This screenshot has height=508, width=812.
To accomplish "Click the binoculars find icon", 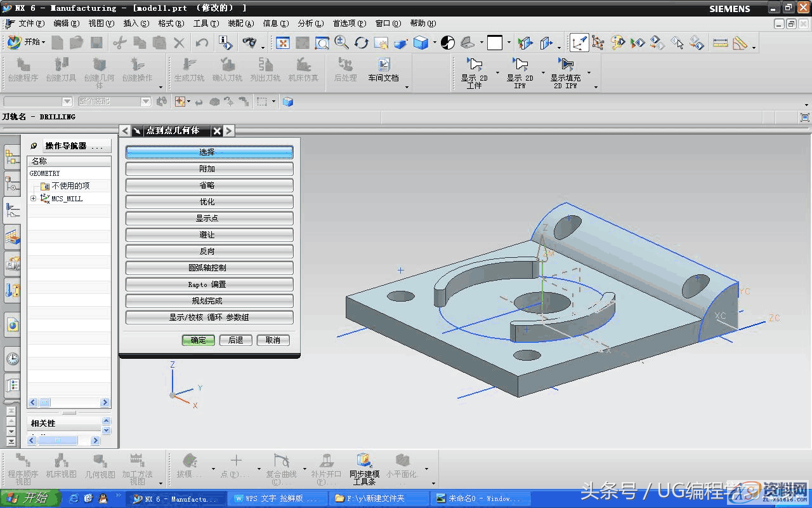I will (x=249, y=43).
